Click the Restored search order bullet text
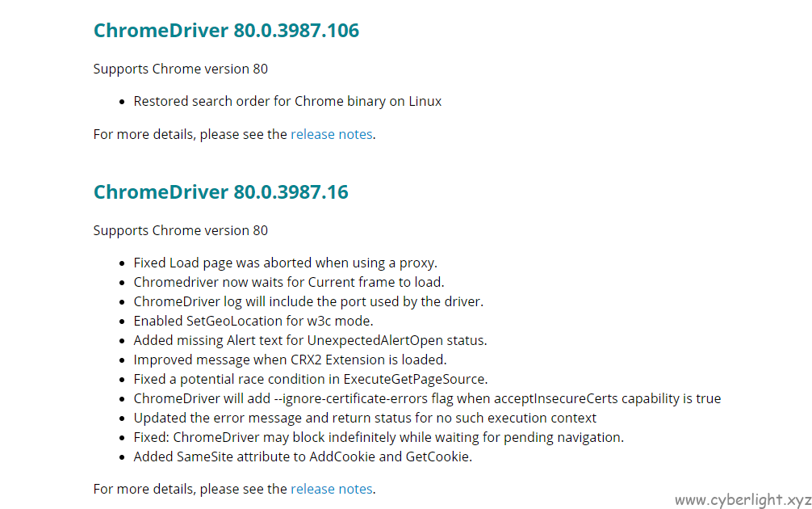The height and width of the screenshot is (509, 812). point(287,101)
